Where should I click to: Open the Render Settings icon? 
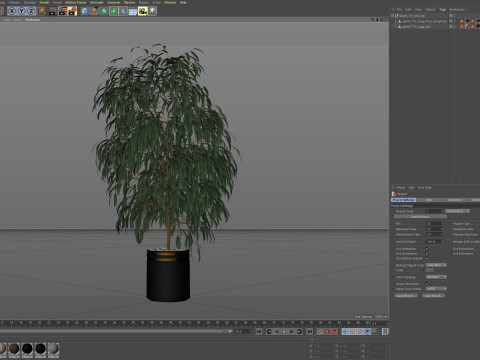pyautogui.click(x=72, y=11)
